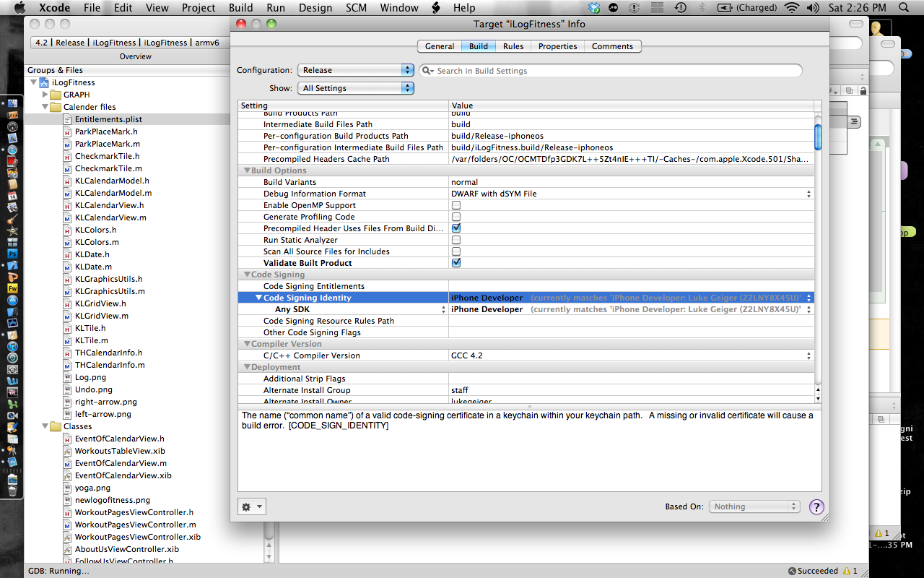Image resolution: width=924 pixels, height=578 pixels.
Task: Select the iLogFitness project icon
Action: point(44,82)
